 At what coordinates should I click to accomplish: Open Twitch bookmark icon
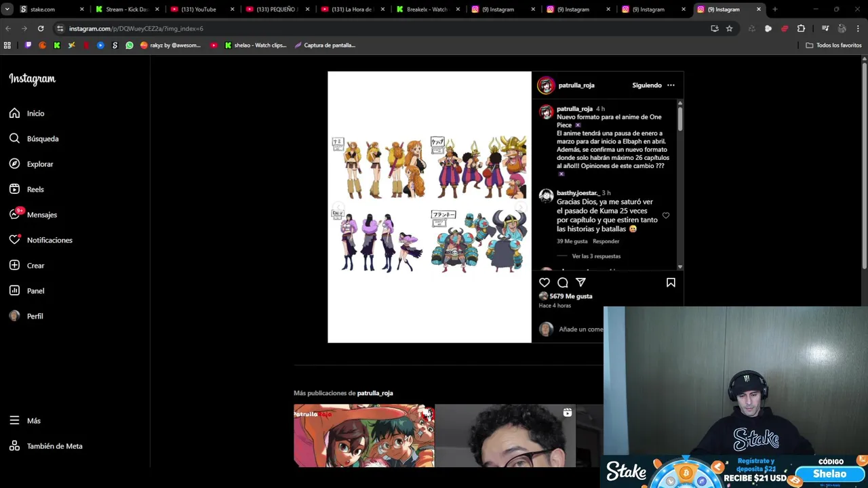click(28, 45)
